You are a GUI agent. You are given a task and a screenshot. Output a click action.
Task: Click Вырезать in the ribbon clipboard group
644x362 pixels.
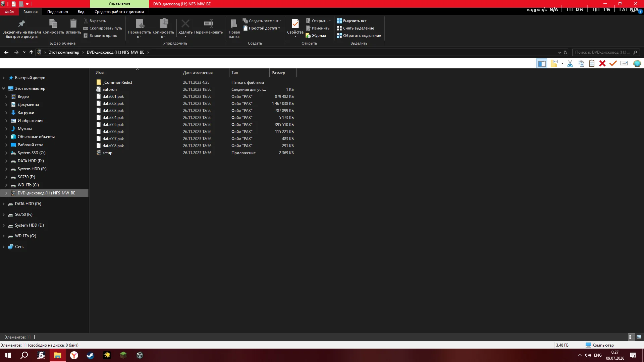pos(95,21)
